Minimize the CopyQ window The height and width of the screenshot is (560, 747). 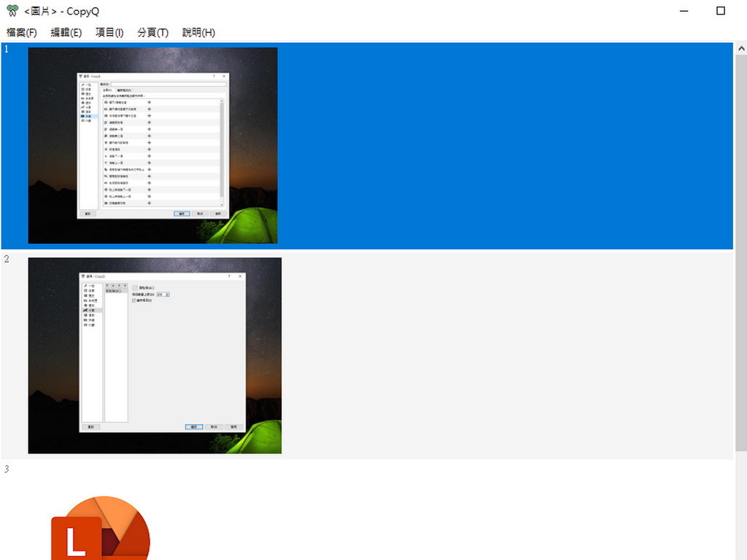684,11
